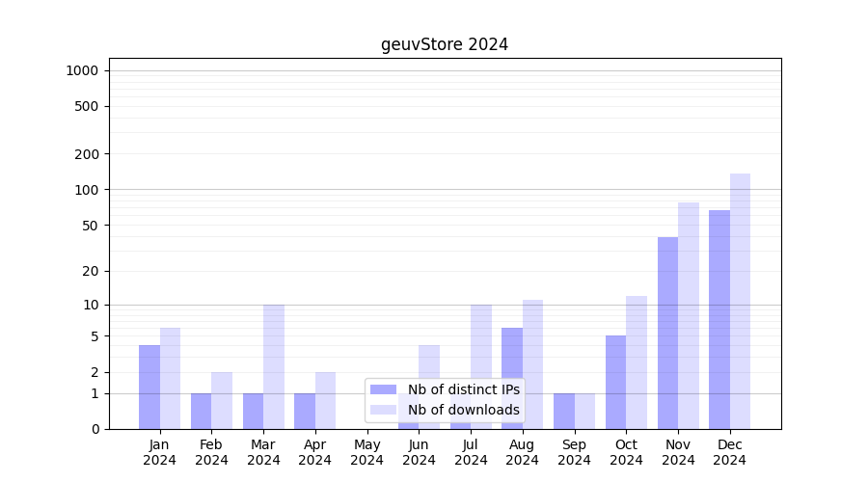Viewport: 868px width, 482px height.
Task: Click the '1000' y-axis tick label
Action: [82, 70]
